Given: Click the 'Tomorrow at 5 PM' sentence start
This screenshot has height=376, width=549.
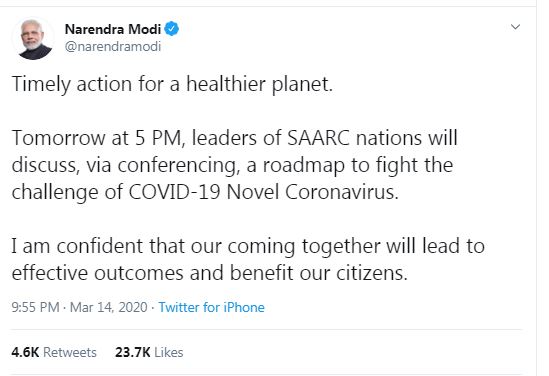Looking at the screenshot, I should (98, 138).
